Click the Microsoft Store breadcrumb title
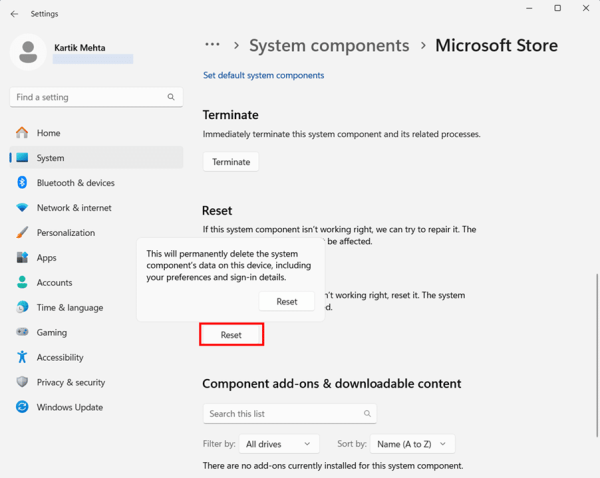The image size is (600, 478). pos(496,46)
